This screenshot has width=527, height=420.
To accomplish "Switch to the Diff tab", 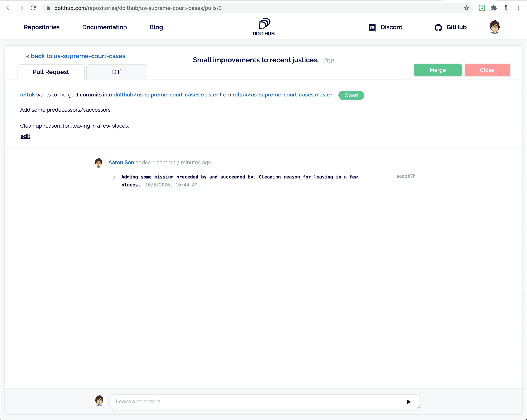I will pyautogui.click(x=116, y=72).
